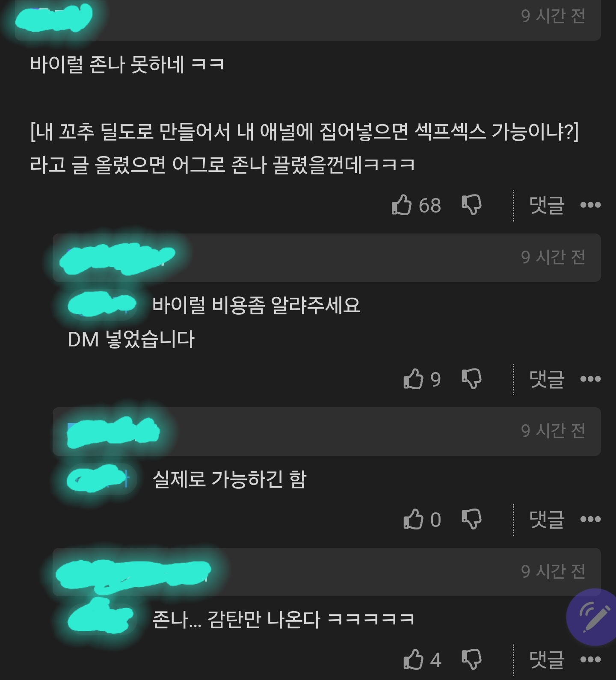This screenshot has width=616, height=680.
Task: Open the mentioned user tag before '바이럴 비용좀'
Action: (102, 305)
